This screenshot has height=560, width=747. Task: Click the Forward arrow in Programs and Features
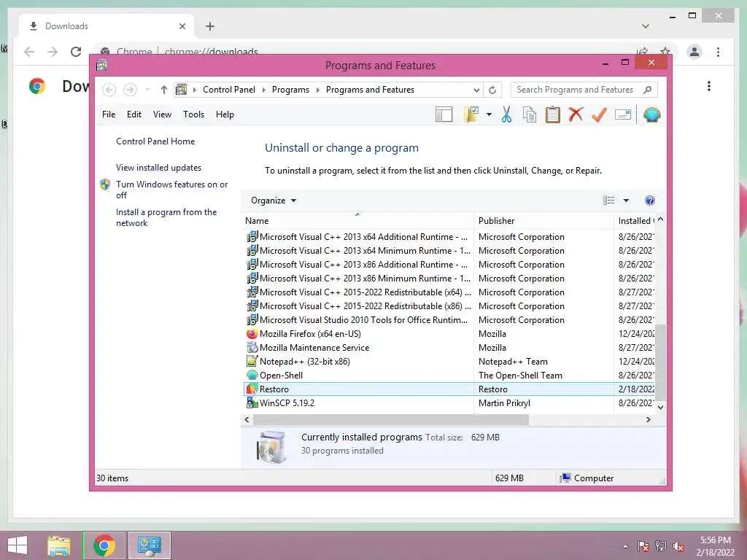click(130, 90)
